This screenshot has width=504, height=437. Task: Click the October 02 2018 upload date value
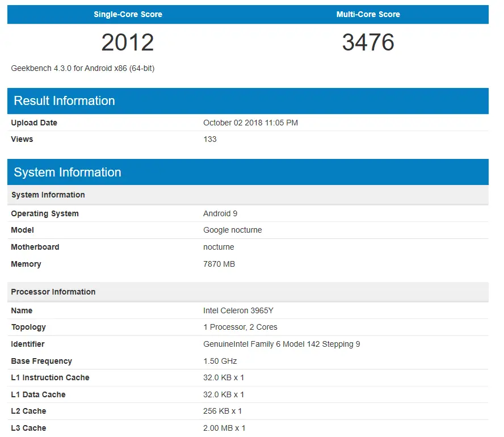250,123
